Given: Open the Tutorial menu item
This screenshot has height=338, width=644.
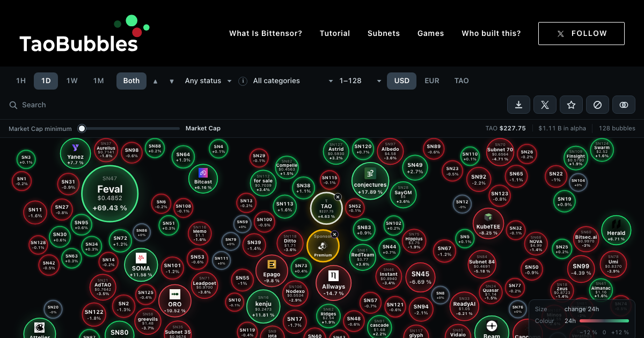Looking at the screenshot, I should pos(335,33).
